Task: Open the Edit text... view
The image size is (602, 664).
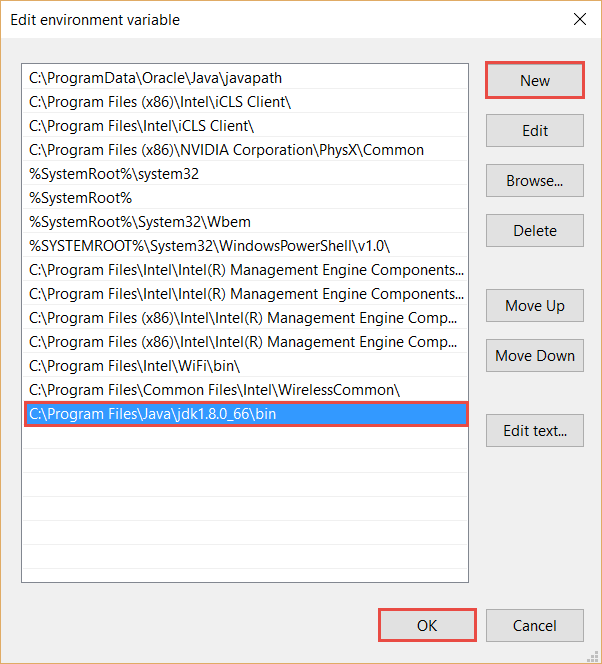Action: tap(535, 430)
